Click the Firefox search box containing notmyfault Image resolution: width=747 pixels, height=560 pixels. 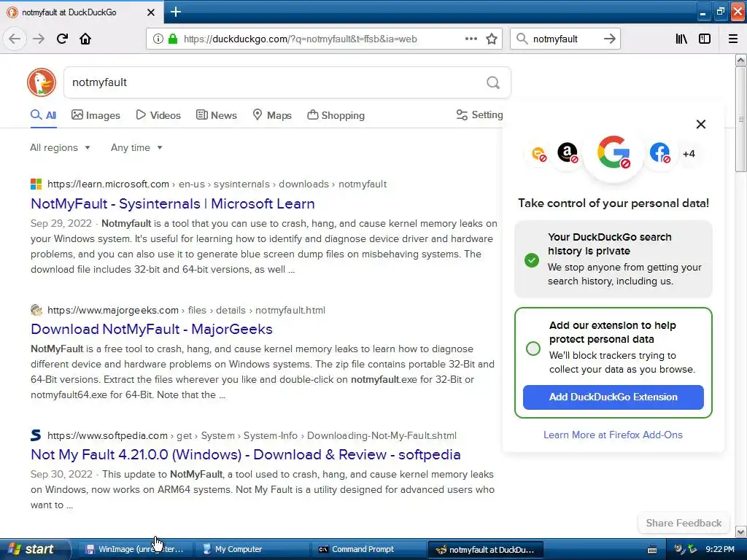click(565, 39)
